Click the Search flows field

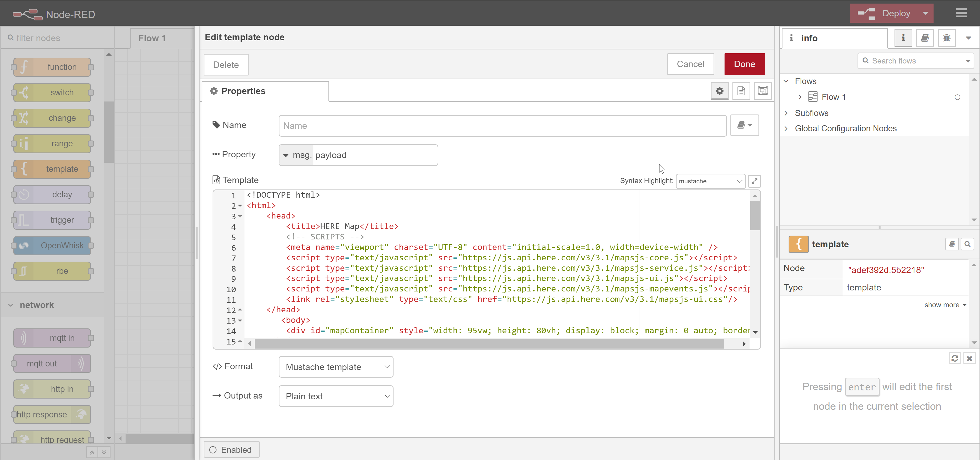click(915, 61)
